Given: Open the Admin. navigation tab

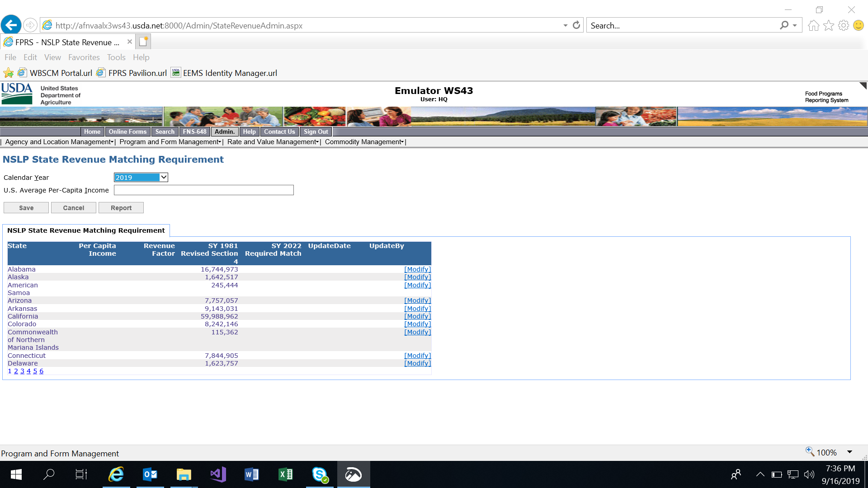Looking at the screenshot, I should [x=224, y=131].
